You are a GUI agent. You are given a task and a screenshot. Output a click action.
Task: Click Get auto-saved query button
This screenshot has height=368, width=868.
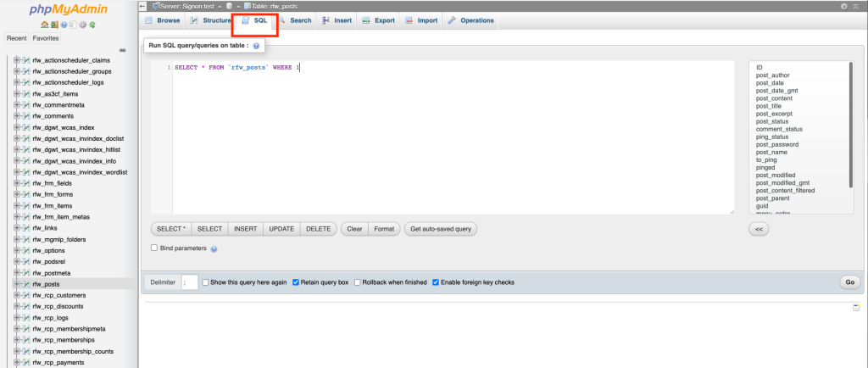point(441,229)
